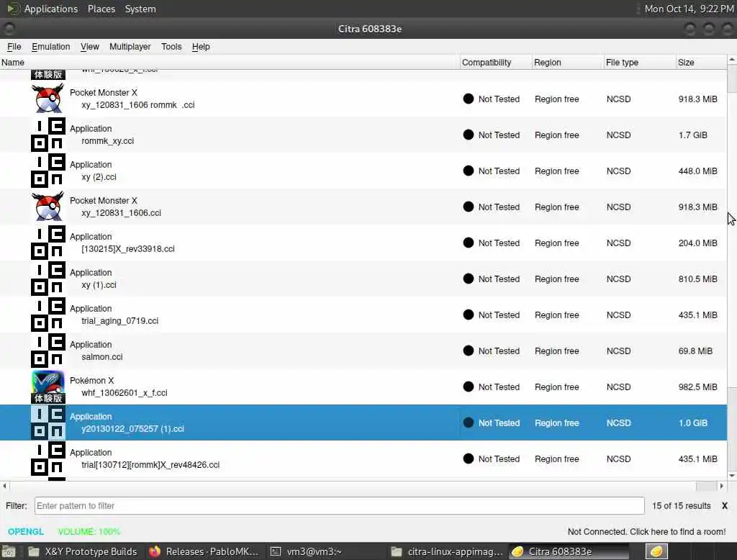
Task: Toggle the OPENGL graphics API indicator
Action: [x=25, y=531]
